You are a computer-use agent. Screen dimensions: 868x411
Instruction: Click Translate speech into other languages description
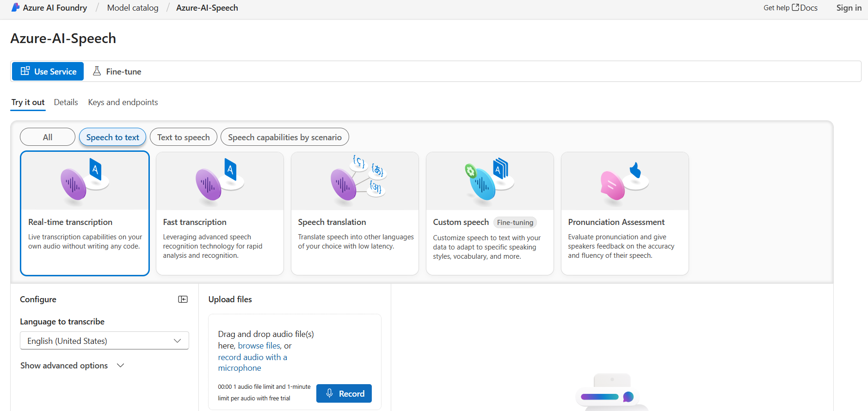(356, 242)
